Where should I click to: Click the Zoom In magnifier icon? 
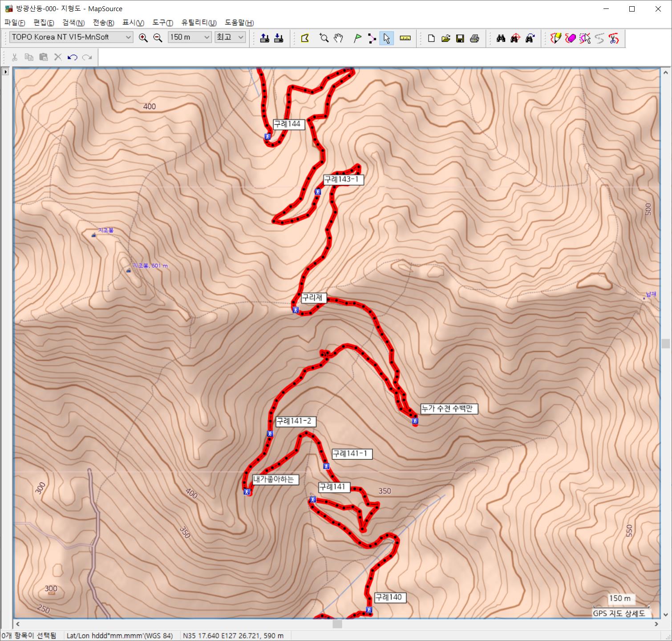(x=143, y=38)
